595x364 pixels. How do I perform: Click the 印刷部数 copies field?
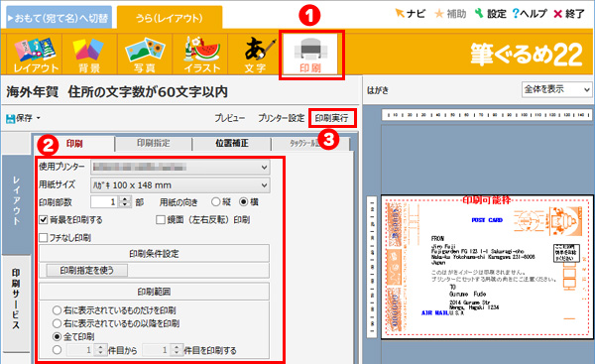coord(104,202)
